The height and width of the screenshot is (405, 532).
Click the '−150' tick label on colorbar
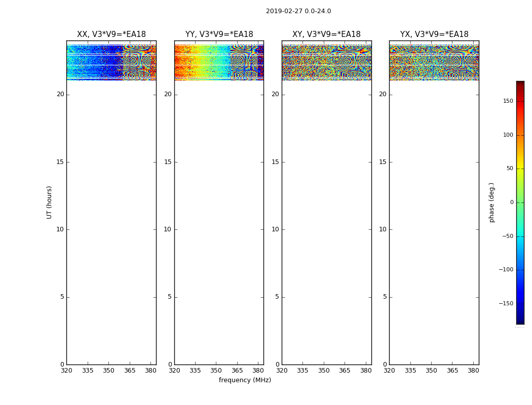[506, 304]
